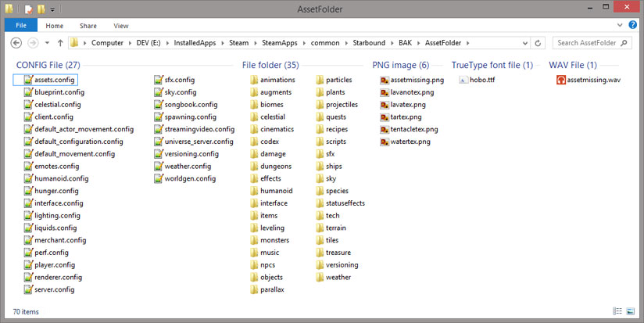Select the monsters folder icon
This screenshot has height=323, width=644.
point(254,240)
